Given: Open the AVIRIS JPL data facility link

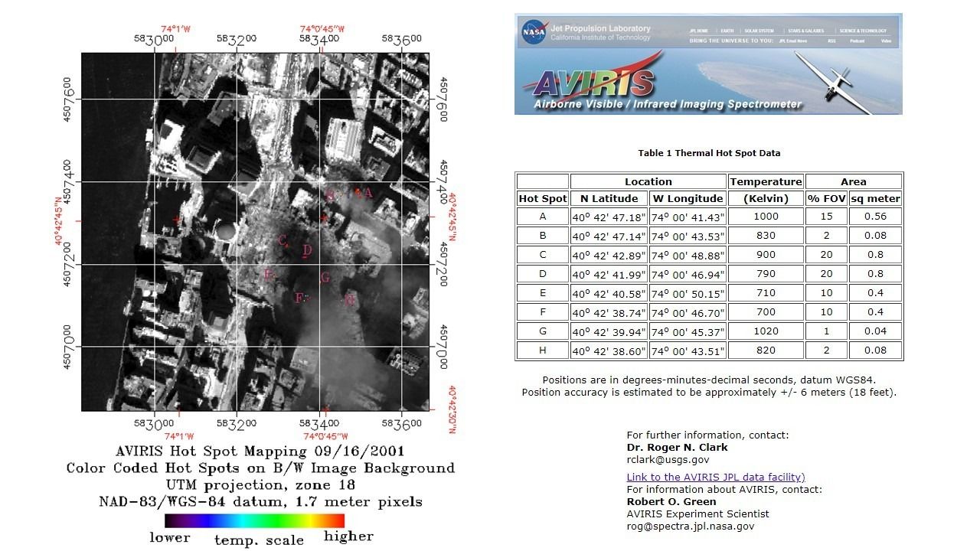Looking at the screenshot, I should [x=715, y=477].
